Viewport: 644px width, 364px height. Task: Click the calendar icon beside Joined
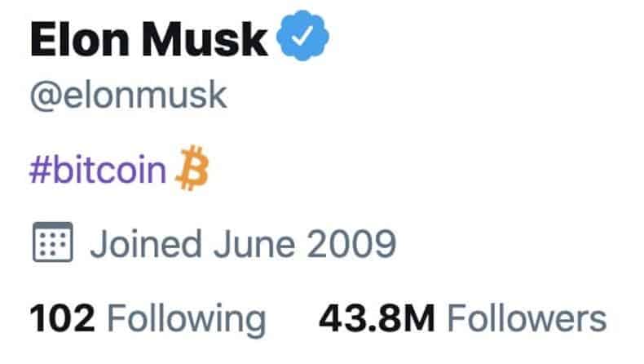pos(52,242)
